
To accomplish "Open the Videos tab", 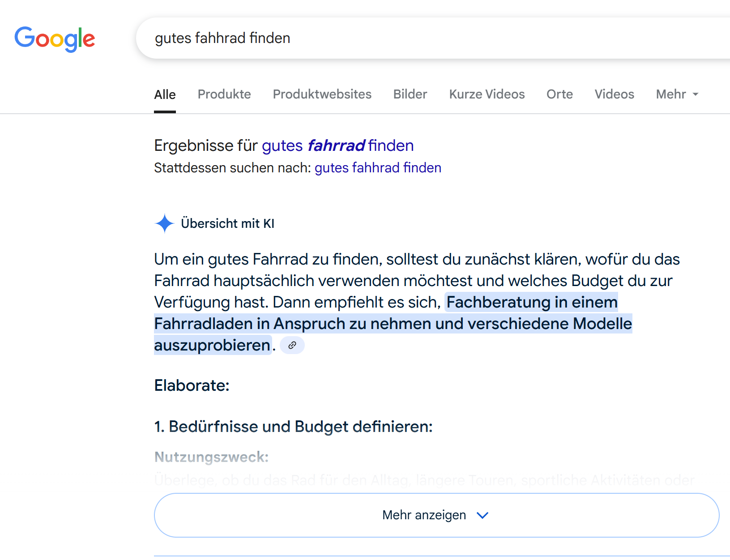I will pos(615,94).
